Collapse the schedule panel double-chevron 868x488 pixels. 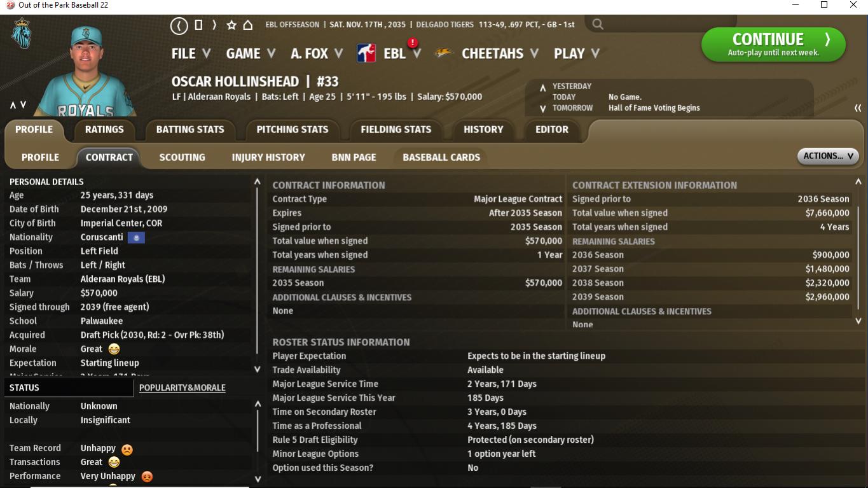tap(858, 108)
